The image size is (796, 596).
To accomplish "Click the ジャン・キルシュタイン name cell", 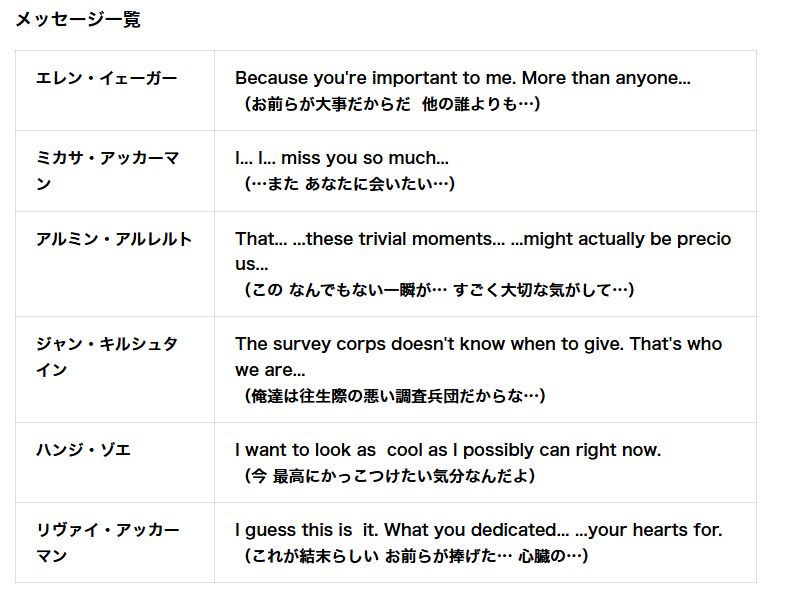I will (x=108, y=357).
